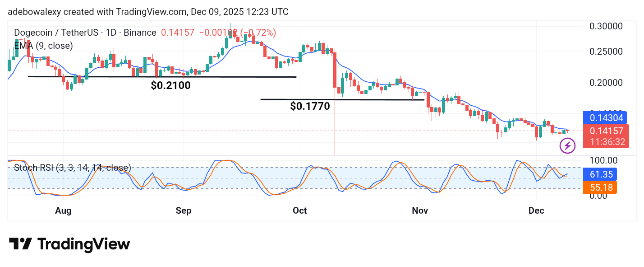Click the TradingView logo

(x=69, y=244)
